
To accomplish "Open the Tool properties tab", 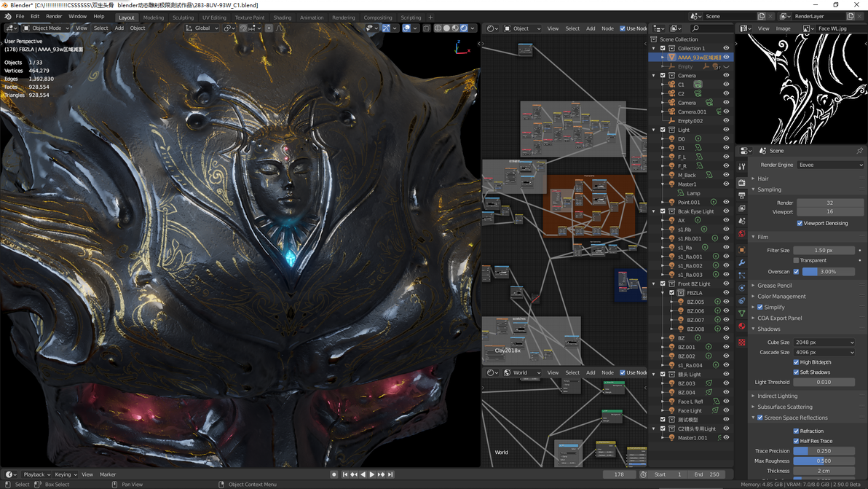I will [742, 166].
